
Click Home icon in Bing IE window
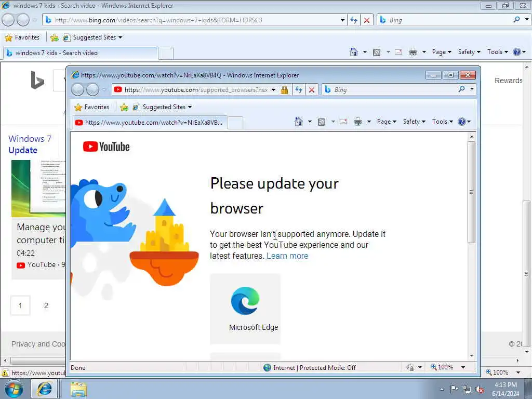pyautogui.click(x=353, y=52)
